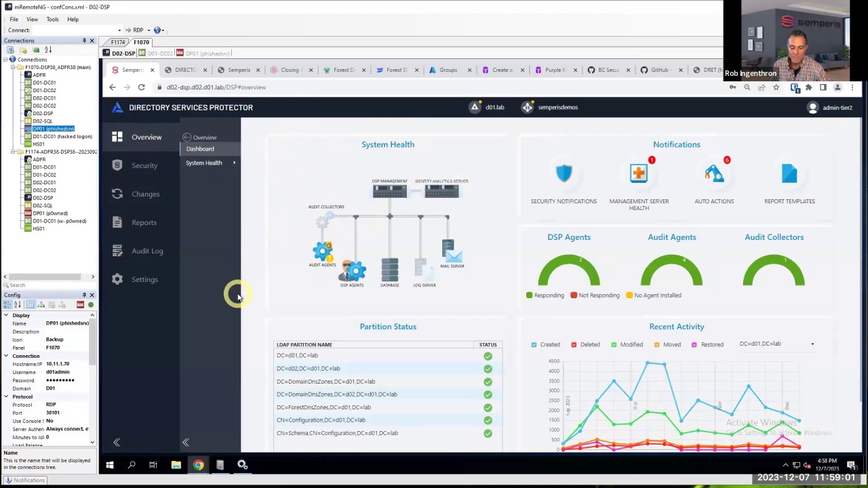Screen dimensions: 868x488
Task: Click the admin-tier2 user avatar
Action: point(812,107)
